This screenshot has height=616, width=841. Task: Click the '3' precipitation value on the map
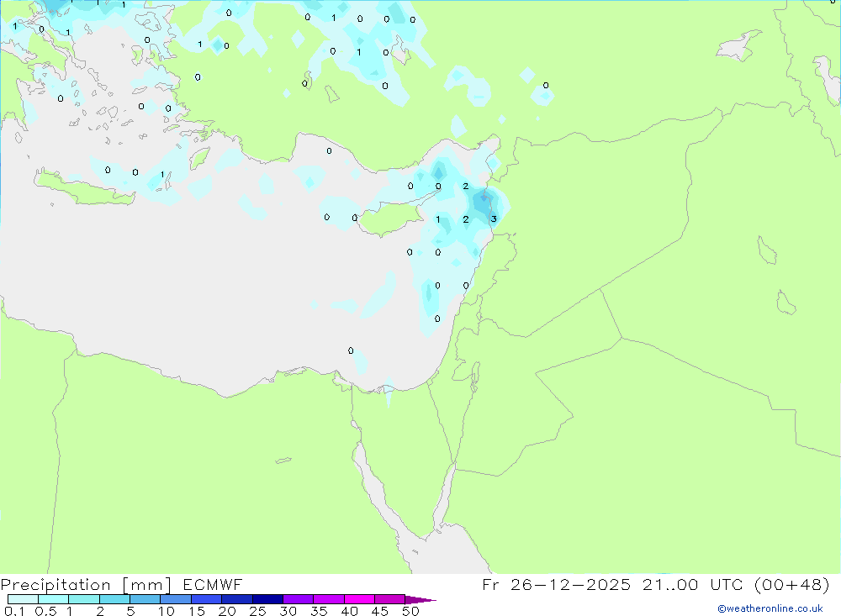tap(494, 218)
